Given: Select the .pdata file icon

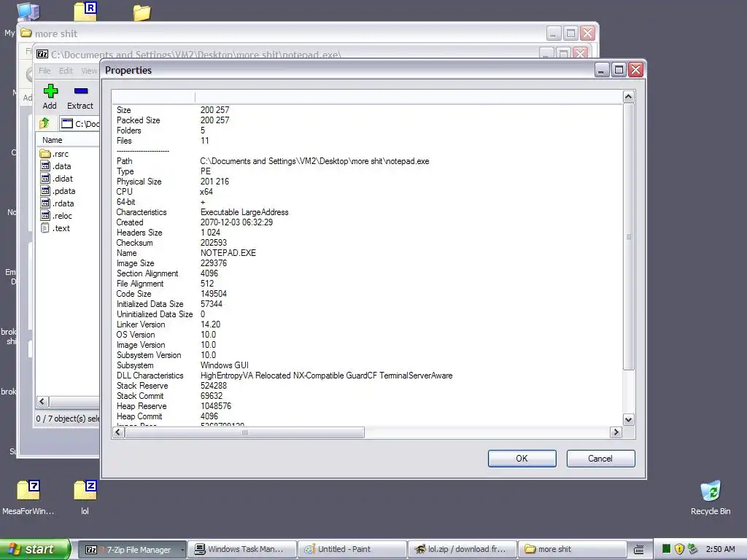Looking at the screenshot, I should pos(45,191).
